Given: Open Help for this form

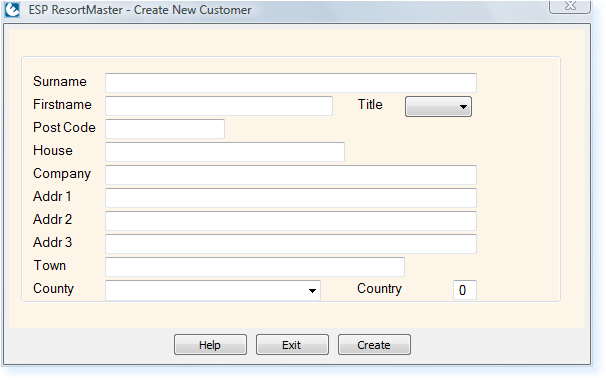Looking at the screenshot, I should click(210, 344).
